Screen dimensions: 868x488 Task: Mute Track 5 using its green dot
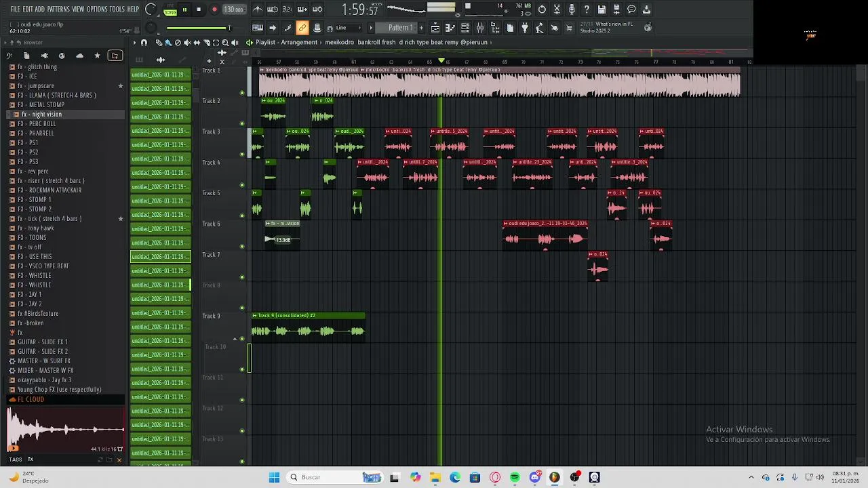pyautogui.click(x=242, y=216)
